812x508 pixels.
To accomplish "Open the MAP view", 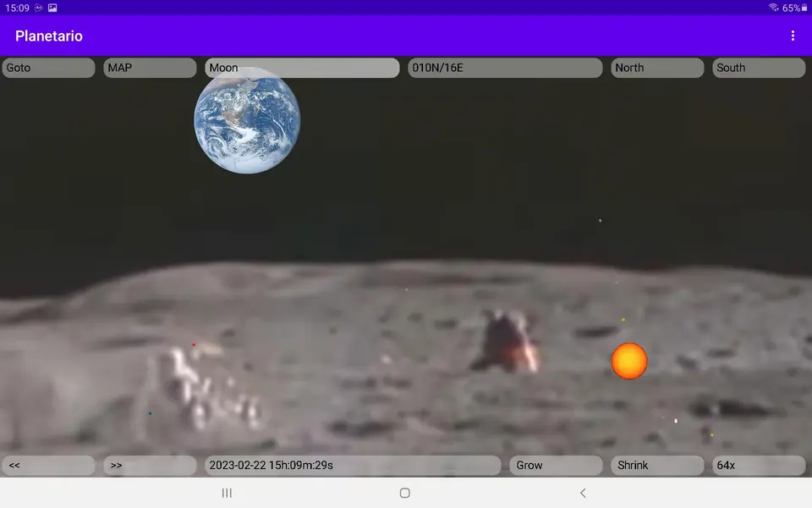I will (x=151, y=68).
